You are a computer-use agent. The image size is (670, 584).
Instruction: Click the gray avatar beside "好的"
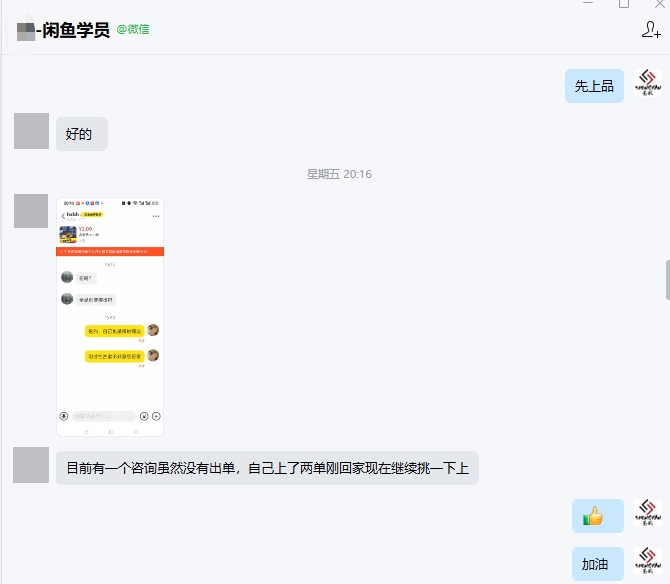point(31,131)
